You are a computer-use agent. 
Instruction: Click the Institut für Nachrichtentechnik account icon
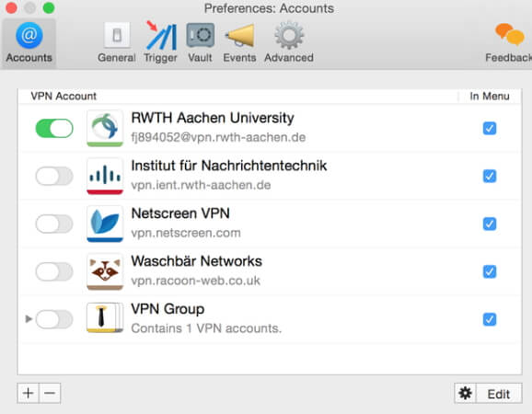pos(105,176)
